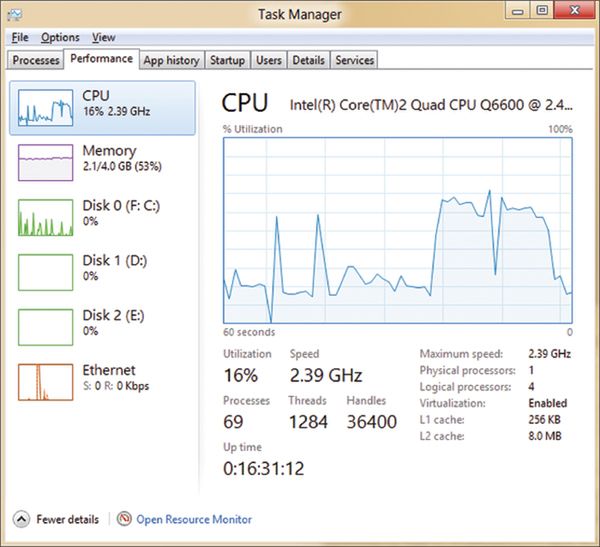Maximize the Task Manager window
The image size is (600, 547).
542,11
